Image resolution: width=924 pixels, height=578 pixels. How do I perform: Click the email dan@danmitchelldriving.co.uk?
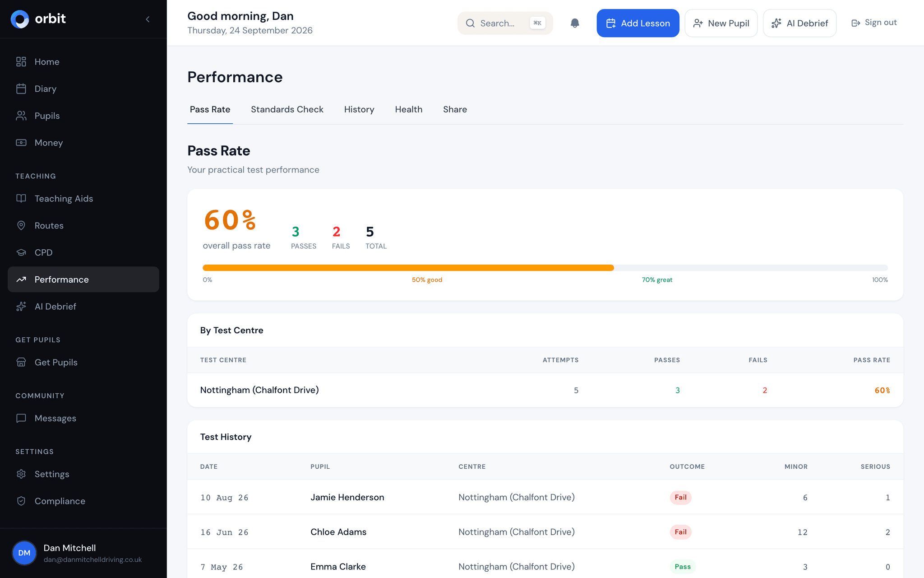[x=92, y=559]
